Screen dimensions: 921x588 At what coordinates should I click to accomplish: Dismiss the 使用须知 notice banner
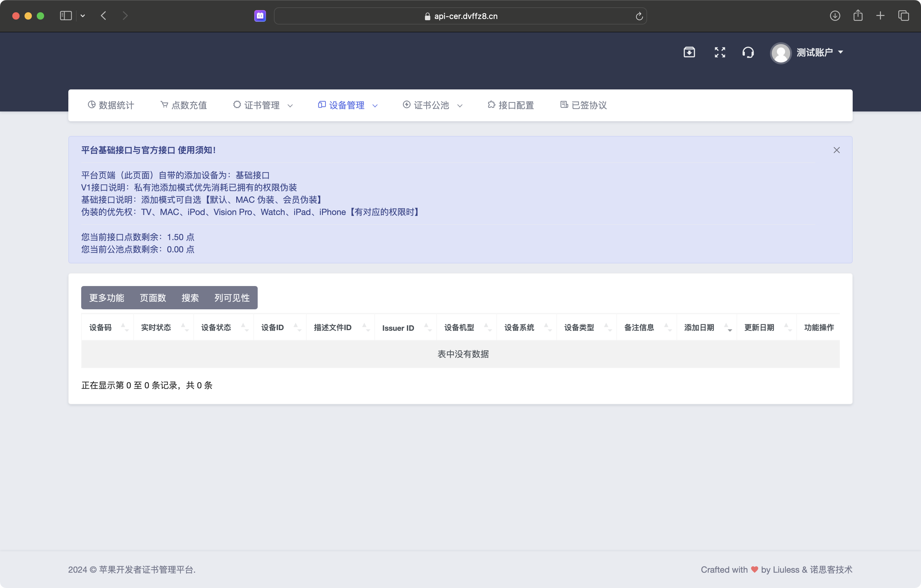click(x=836, y=150)
